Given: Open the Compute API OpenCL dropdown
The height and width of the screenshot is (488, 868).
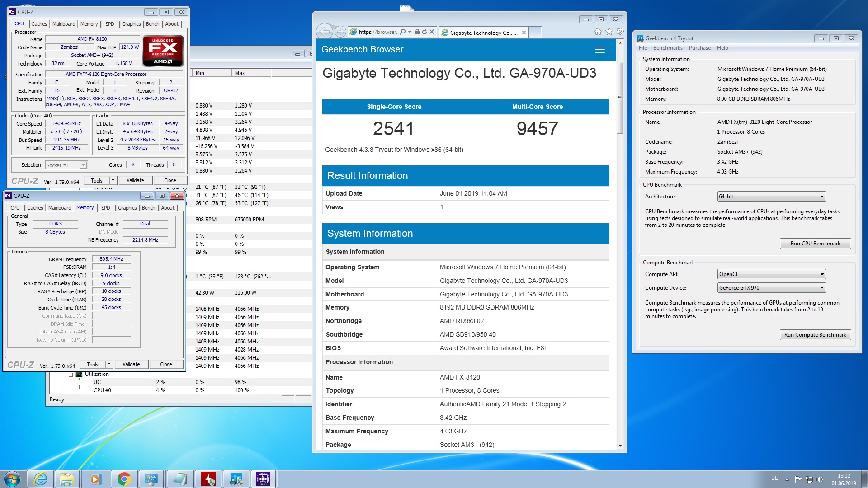Looking at the screenshot, I should [x=771, y=274].
